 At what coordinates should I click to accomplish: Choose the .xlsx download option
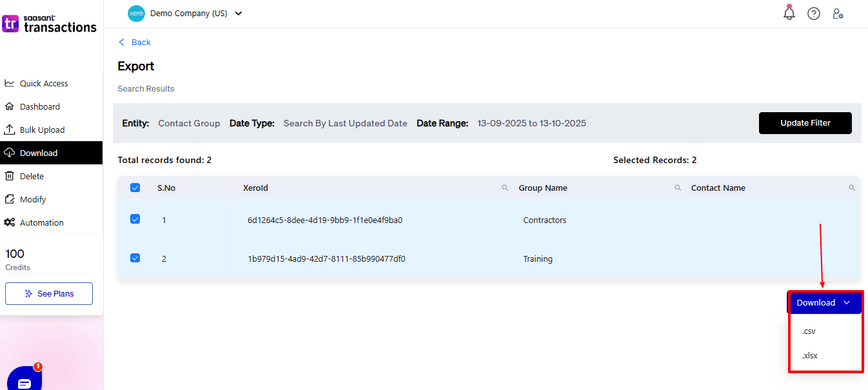(810, 356)
